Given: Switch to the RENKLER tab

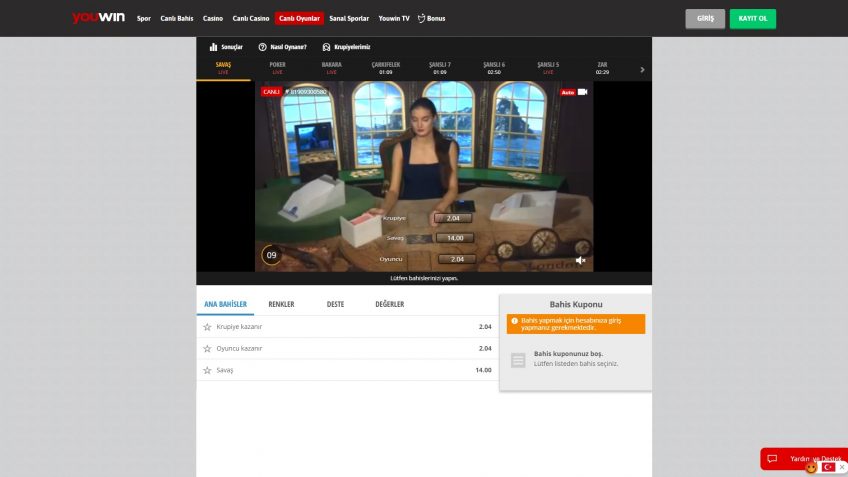Looking at the screenshot, I should tap(281, 304).
